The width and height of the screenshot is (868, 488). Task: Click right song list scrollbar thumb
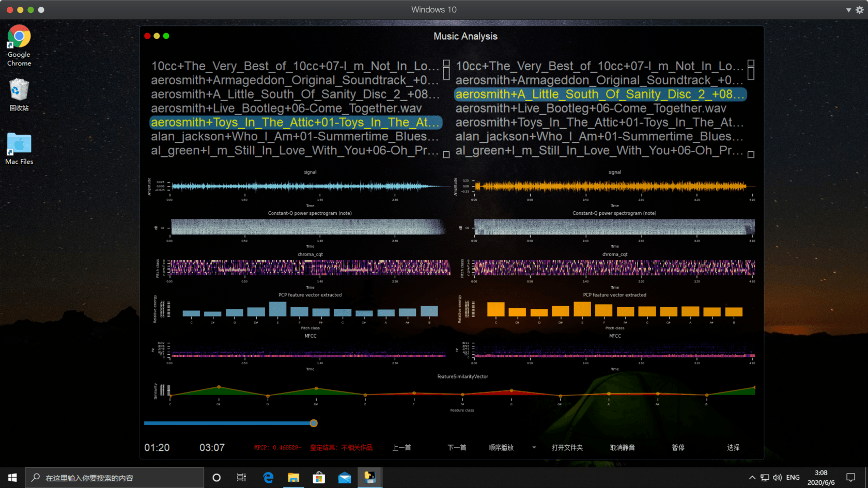tap(751, 74)
